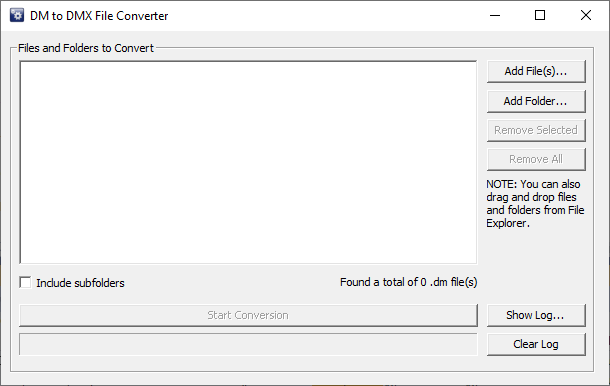The width and height of the screenshot is (610, 386).
Task: Click the 'Files and Folders to Convert' group label
Action: [86, 48]
